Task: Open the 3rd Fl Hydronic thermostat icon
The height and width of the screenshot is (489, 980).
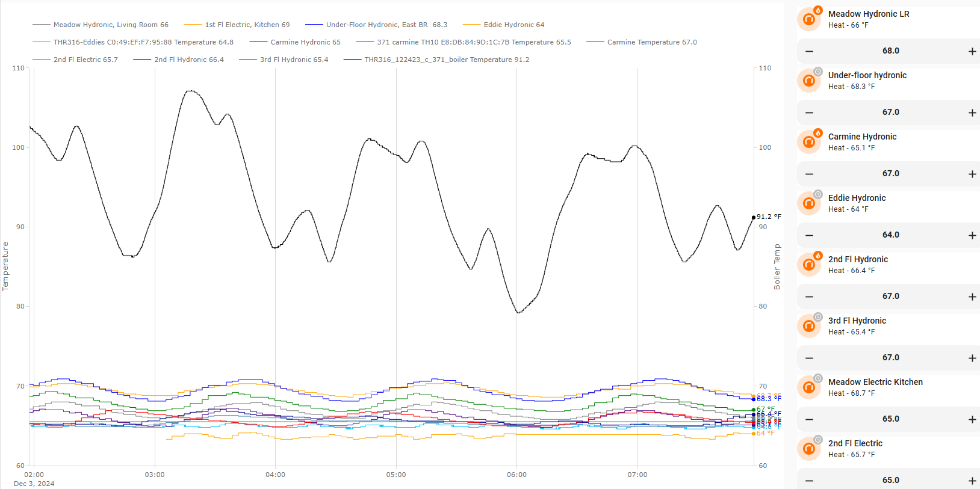Action: click(x=809, y=326)
